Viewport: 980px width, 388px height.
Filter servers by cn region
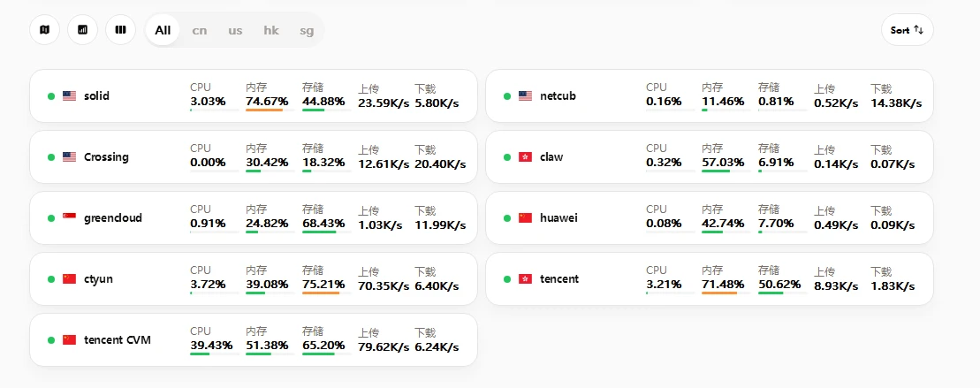tap(200, 30)
